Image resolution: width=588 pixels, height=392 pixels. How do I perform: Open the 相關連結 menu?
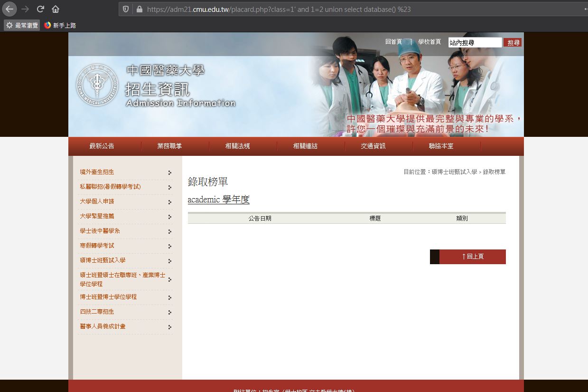point(305,146)
